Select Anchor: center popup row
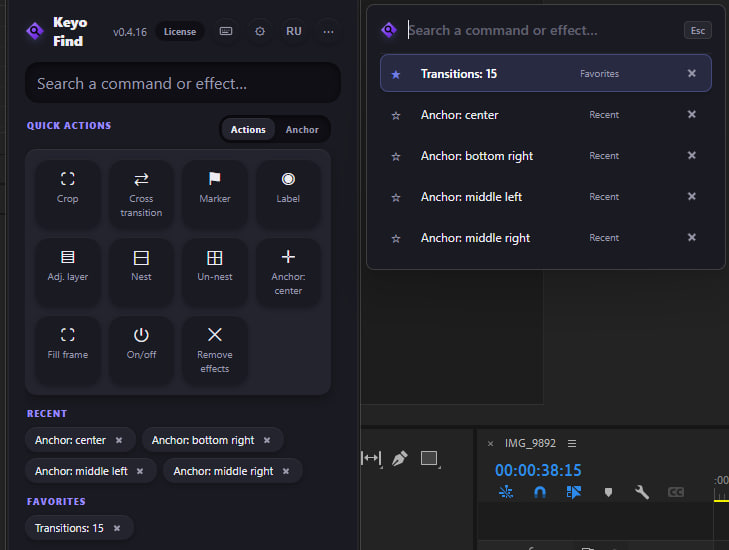 coord(545,115)
